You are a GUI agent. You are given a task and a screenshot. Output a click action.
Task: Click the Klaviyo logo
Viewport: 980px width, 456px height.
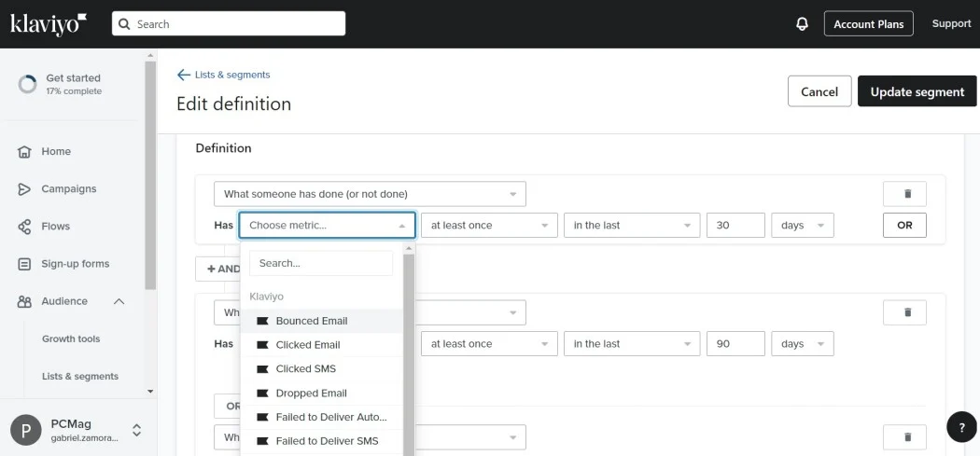(x=49, y=24)
